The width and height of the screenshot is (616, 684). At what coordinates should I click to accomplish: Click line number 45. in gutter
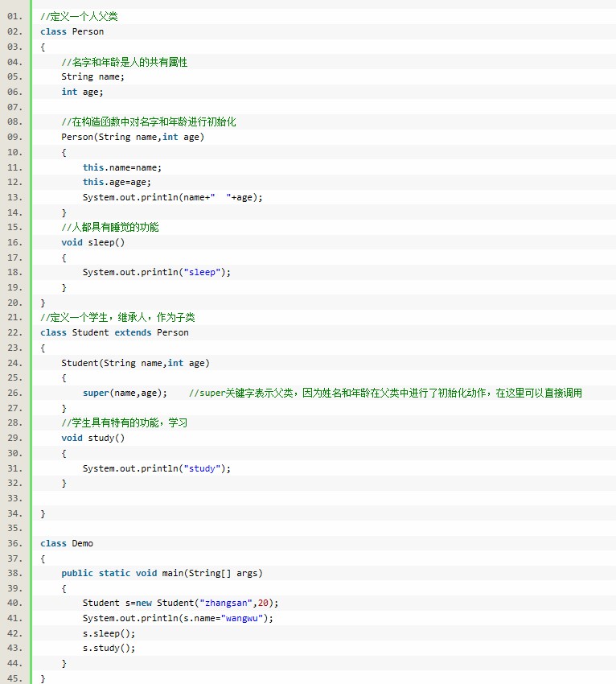(x=14, y=678)
